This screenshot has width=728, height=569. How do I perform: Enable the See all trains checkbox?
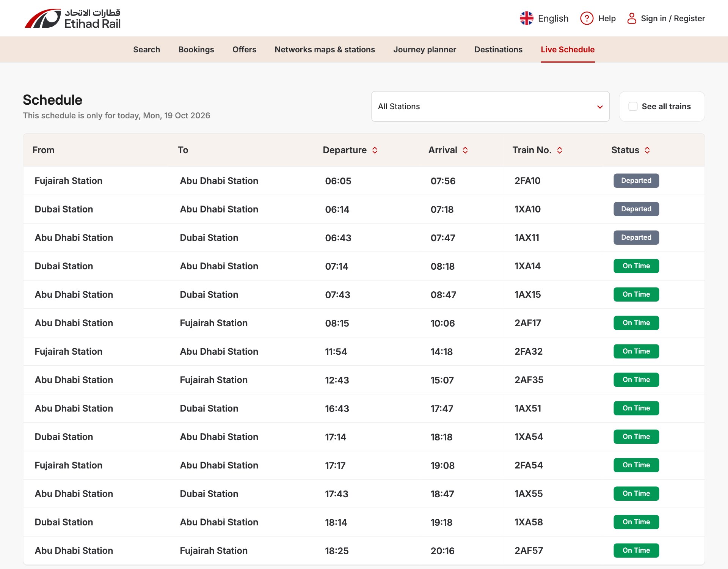coord(633,107)
